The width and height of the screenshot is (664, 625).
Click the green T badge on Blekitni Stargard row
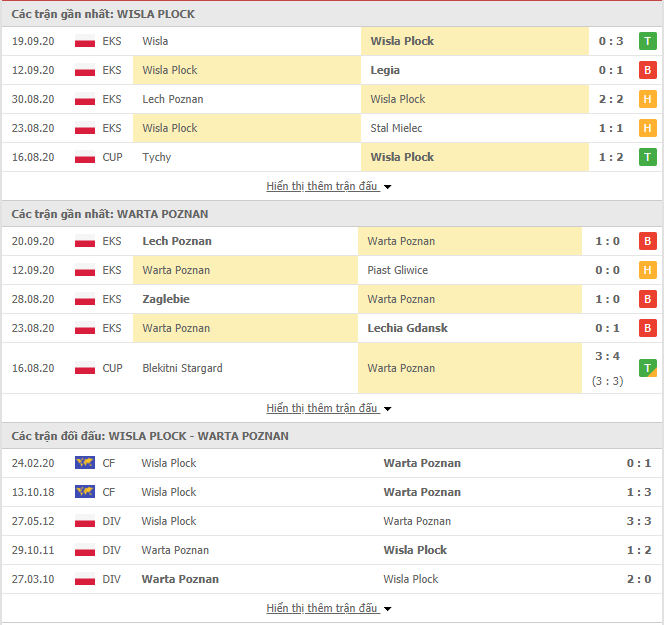pyautogui.click(x=647, y=368)
